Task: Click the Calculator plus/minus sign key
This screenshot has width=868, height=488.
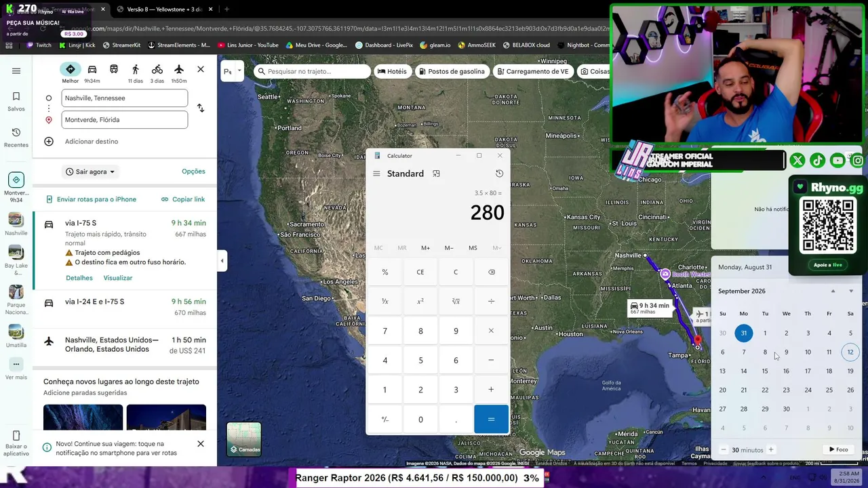Action: point(385,419)
